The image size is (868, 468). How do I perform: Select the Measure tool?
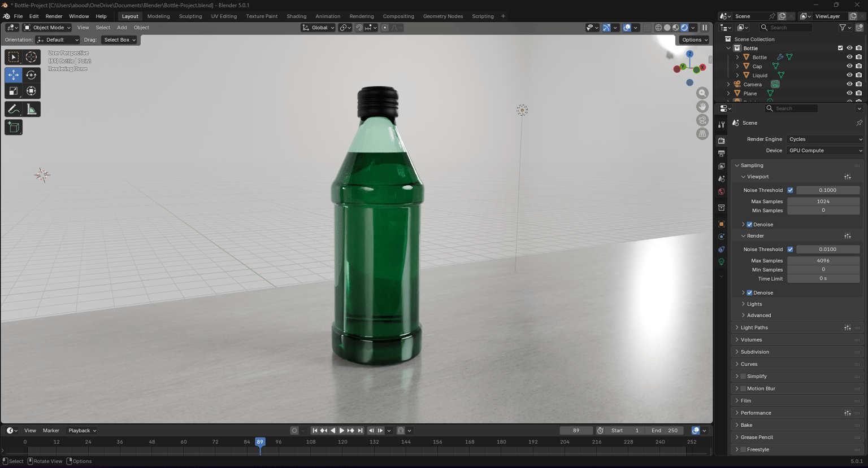tap(31, 110)
